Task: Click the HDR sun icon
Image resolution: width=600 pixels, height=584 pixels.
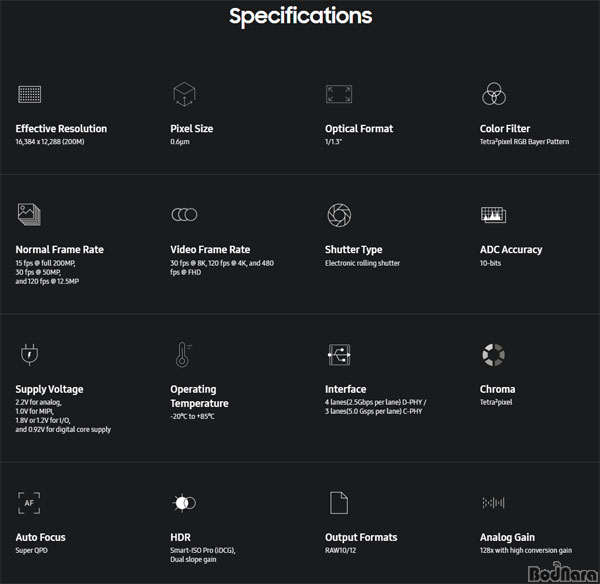Action: 184,503
